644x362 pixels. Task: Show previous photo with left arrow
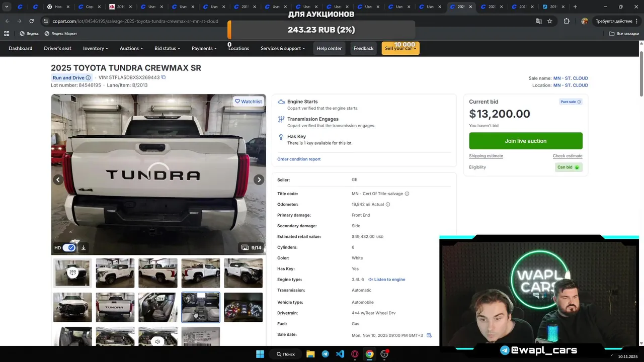point(58,179)
